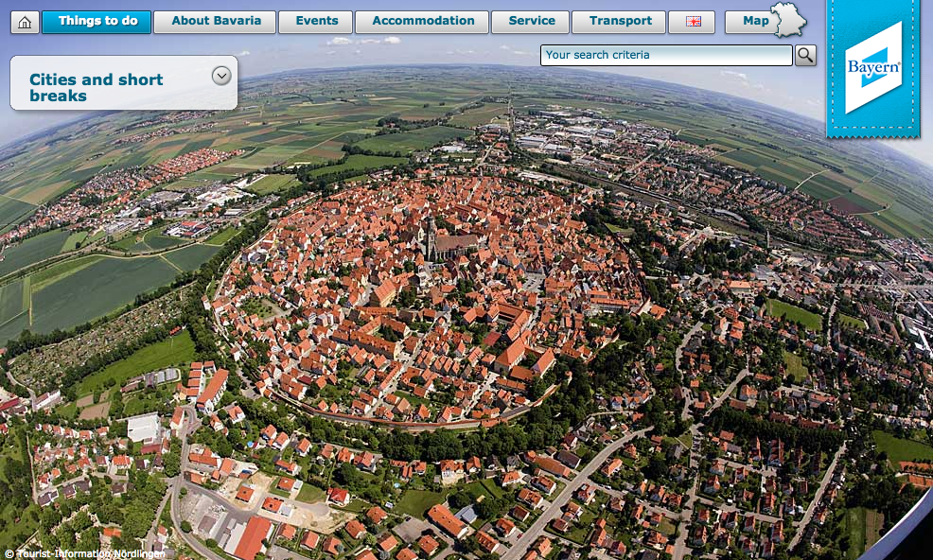Go to the home page icon

[25, 22]
